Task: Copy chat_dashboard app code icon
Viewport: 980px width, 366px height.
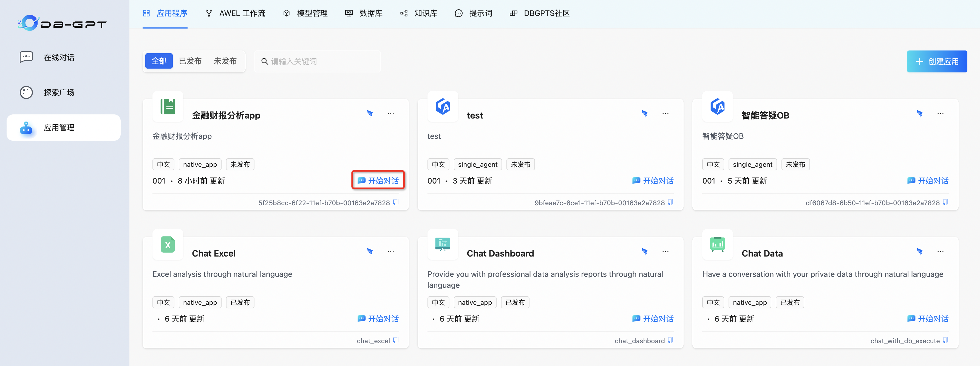Action: pos(670,340)
